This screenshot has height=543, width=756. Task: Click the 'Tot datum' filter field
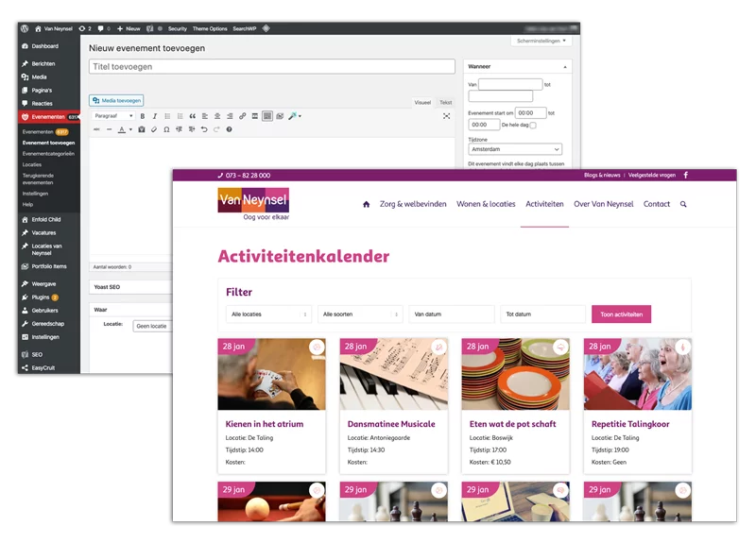542,314
